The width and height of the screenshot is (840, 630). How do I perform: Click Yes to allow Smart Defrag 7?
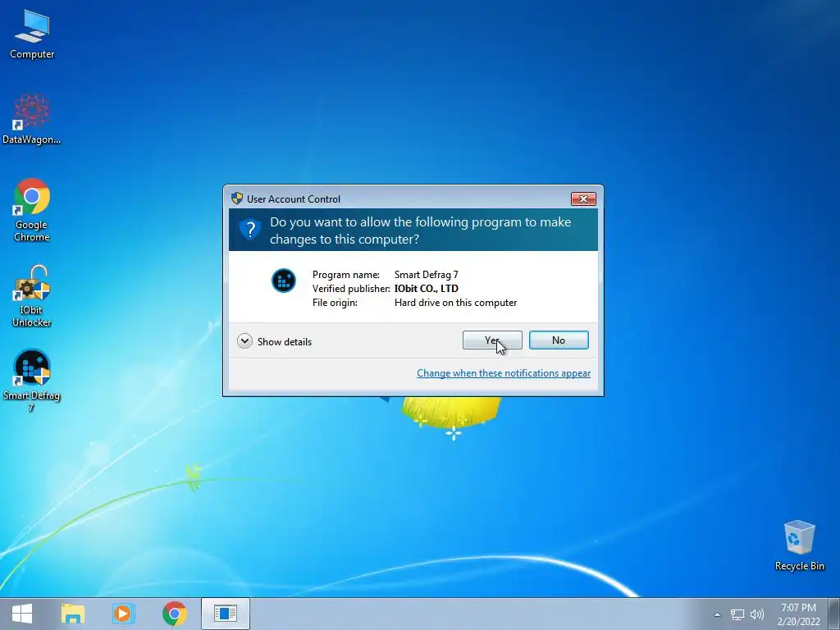492,340
